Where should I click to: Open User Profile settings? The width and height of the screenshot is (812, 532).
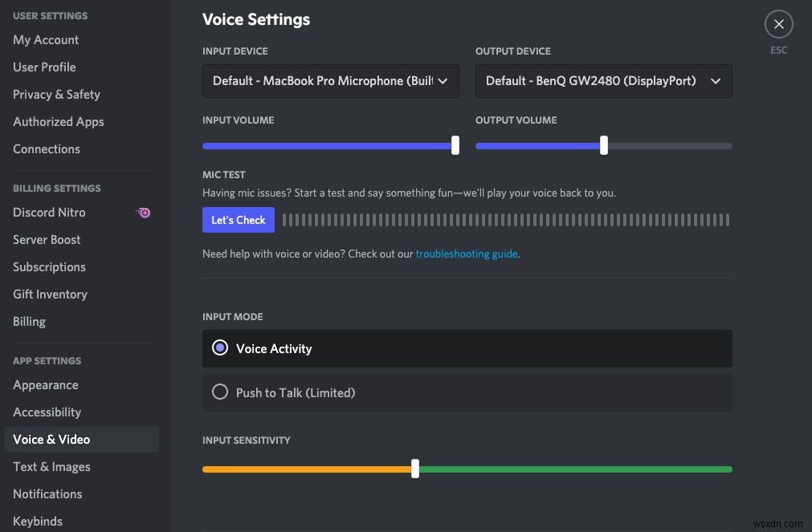point(44,67)
